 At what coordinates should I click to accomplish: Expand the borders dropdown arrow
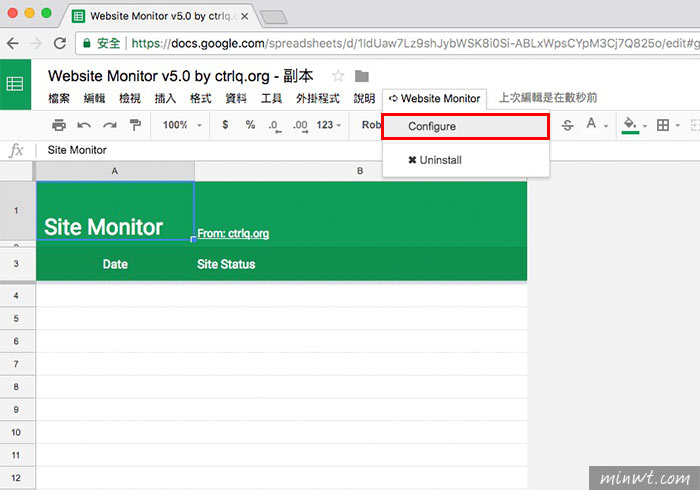[x=678, y=126]
